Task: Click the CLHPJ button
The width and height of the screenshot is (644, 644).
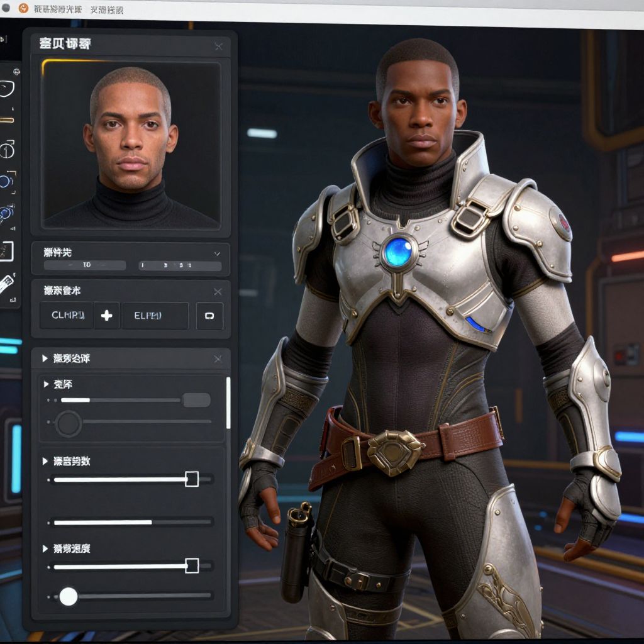Action: pos(67,316)
